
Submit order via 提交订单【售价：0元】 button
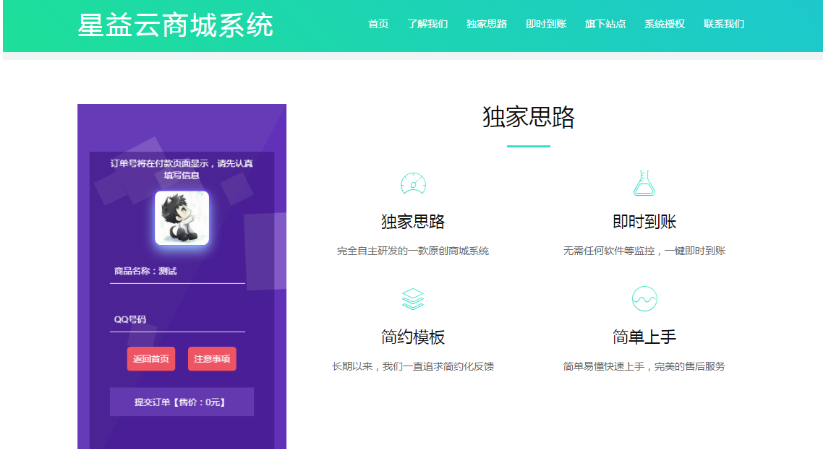tap(182, 402)
